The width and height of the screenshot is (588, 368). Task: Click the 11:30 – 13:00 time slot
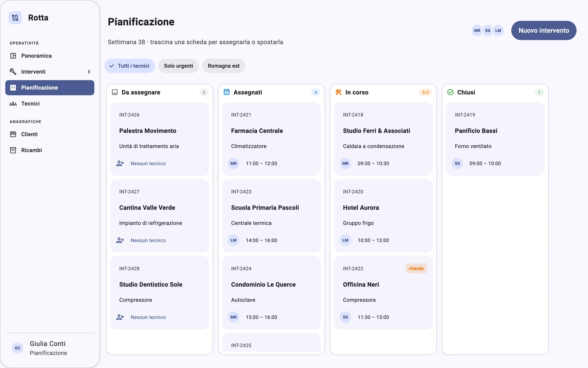[373, 317]
